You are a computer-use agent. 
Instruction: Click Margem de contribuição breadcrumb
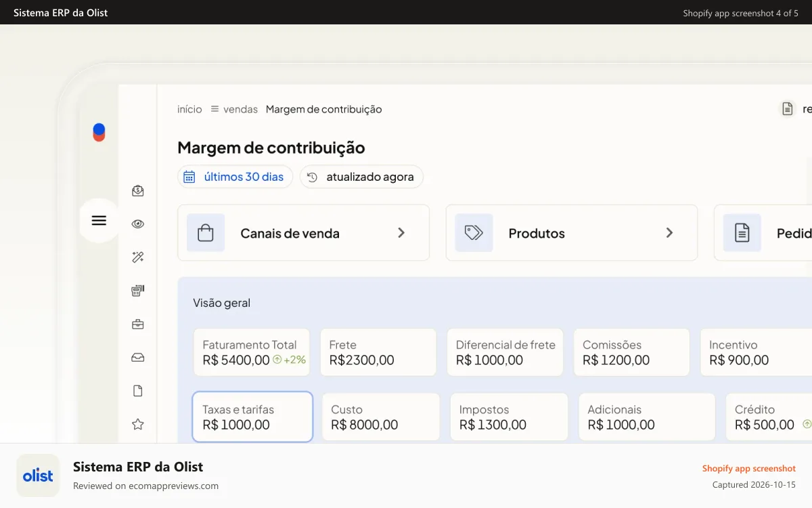323,109
